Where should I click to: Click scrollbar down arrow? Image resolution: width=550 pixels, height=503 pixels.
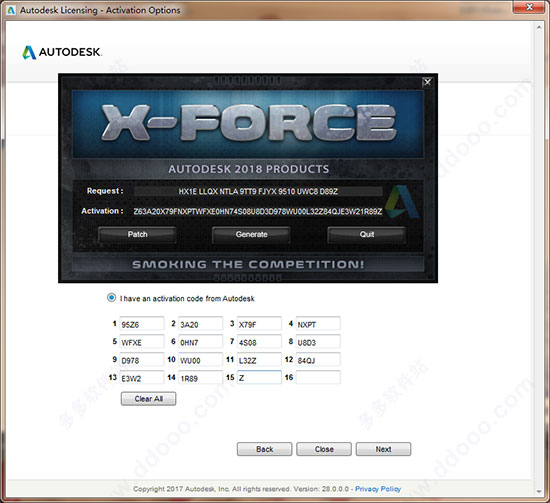click(539, 491)
